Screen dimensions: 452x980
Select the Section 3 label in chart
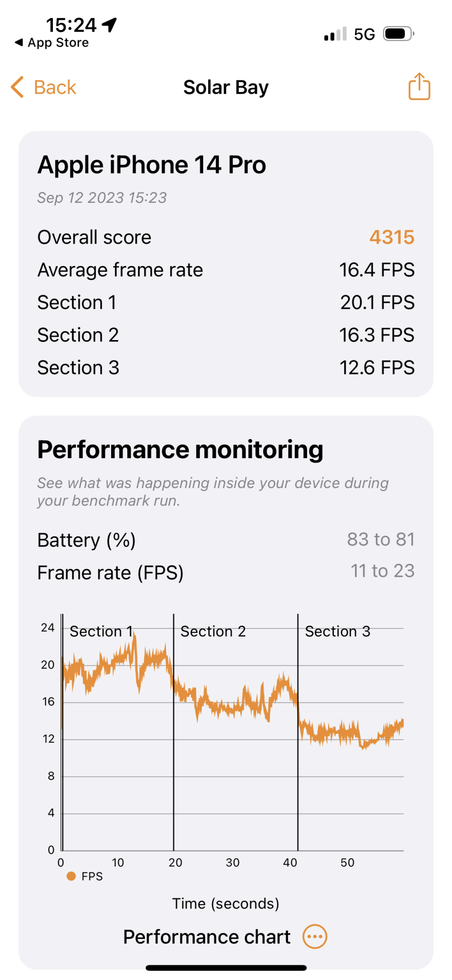click(x=337, y=631)
